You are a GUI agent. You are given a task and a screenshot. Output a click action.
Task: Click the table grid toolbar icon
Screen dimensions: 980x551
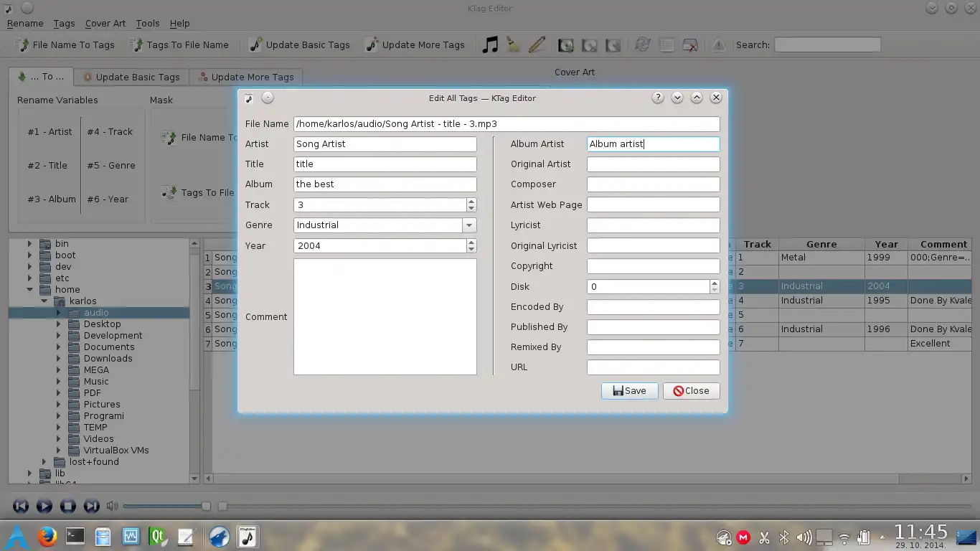(x=666, y=44)
